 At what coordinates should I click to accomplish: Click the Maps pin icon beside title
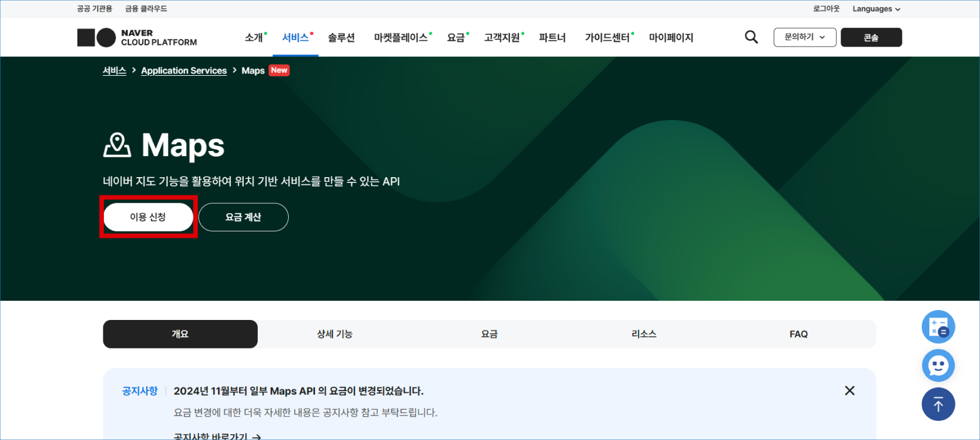point(117,145)
